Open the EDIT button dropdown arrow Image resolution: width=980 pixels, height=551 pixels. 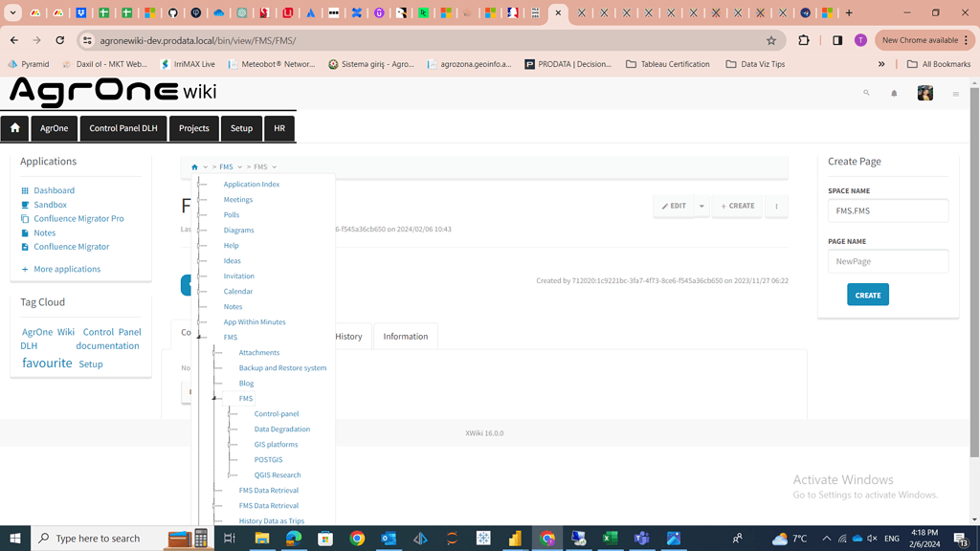pos(702,206)
